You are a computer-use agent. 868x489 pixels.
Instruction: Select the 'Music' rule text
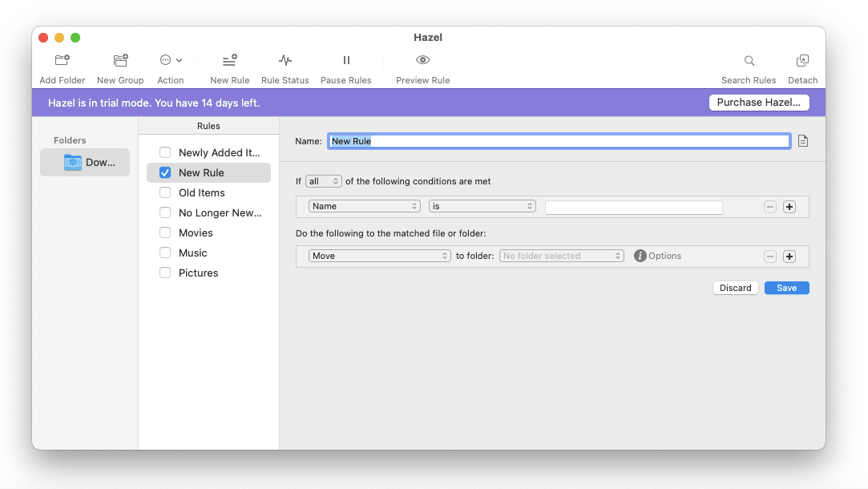(192, 253)
